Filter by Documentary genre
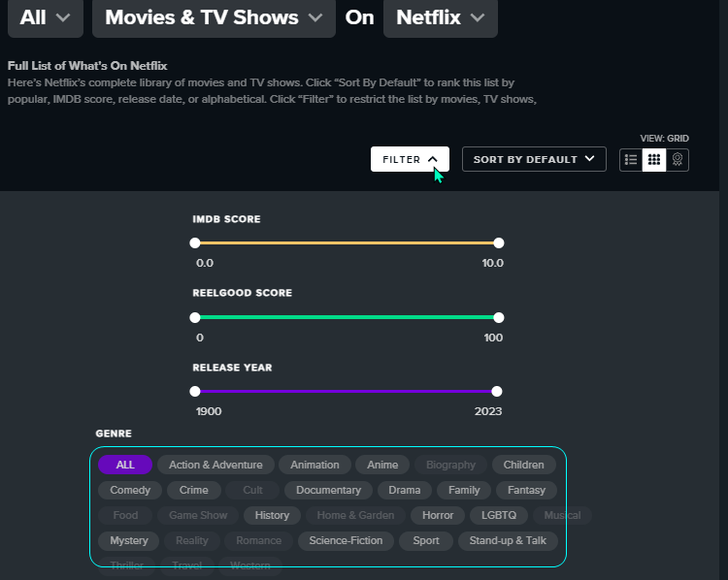Viewport: 728px width, 580px height. 328,490
